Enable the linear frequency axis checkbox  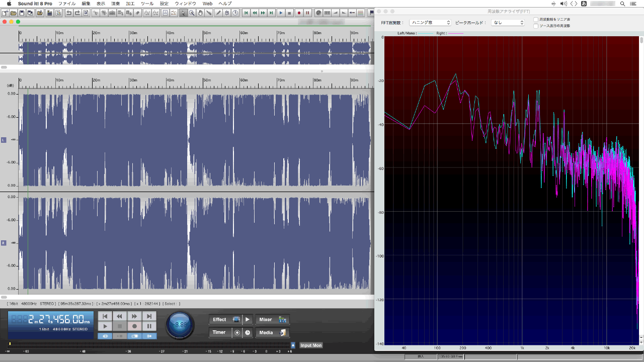pyautogui.click(x=536, y=20)
